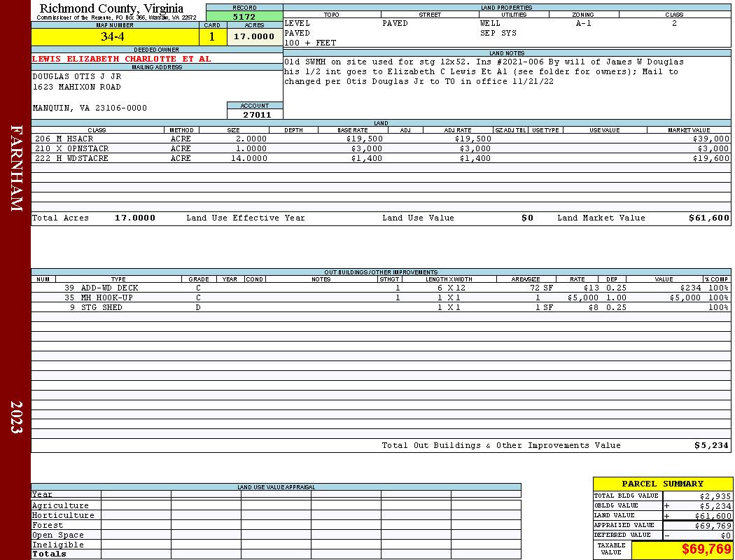Click utilities value SEP SYS
The height and width of the screenshot is (560, 735).
[498, 33]
